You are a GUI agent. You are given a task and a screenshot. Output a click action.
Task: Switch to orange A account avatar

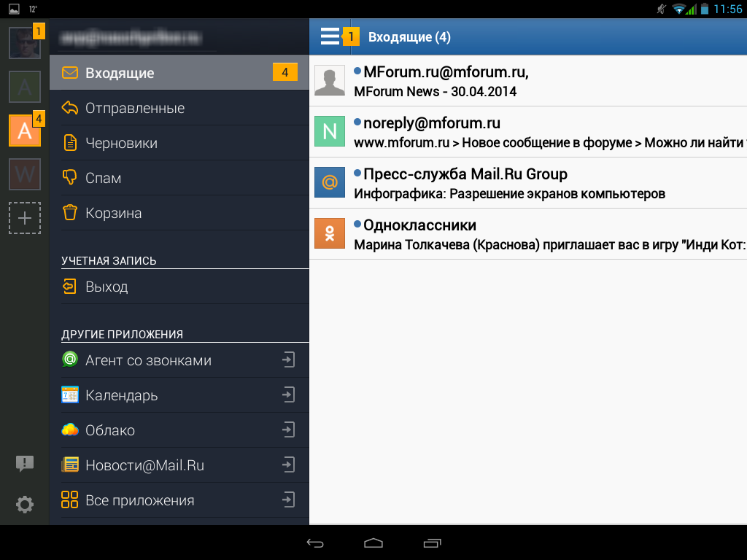coord(25,131)
